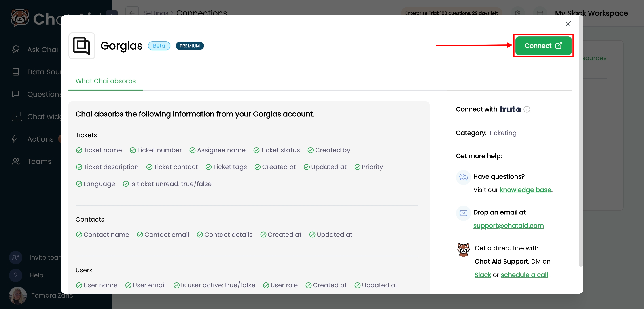
Task: Click the billing card icon in header
Action: (x=540, y=13)
